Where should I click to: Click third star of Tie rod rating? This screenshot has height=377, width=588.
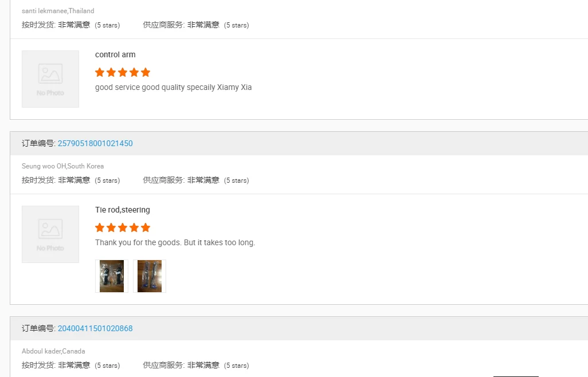pyautogui.click(x=123, y=227)
